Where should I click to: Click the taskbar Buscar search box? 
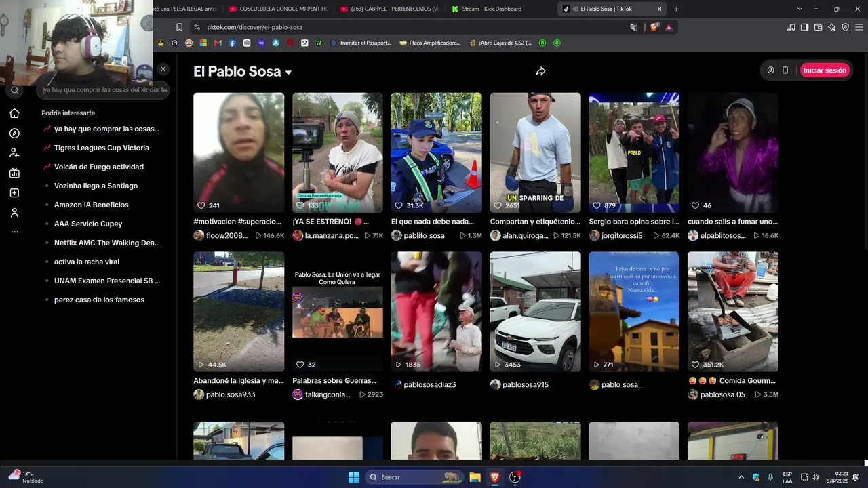[414, 477]
